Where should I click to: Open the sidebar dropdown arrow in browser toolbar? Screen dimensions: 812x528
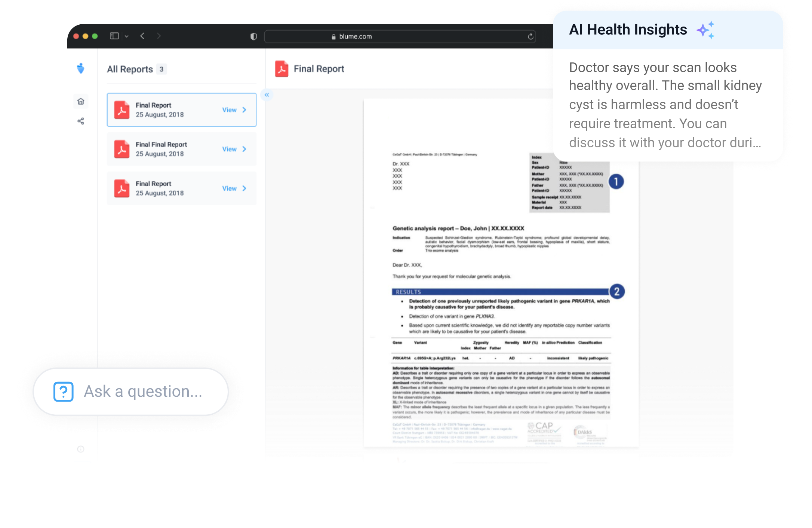(127, 36)
